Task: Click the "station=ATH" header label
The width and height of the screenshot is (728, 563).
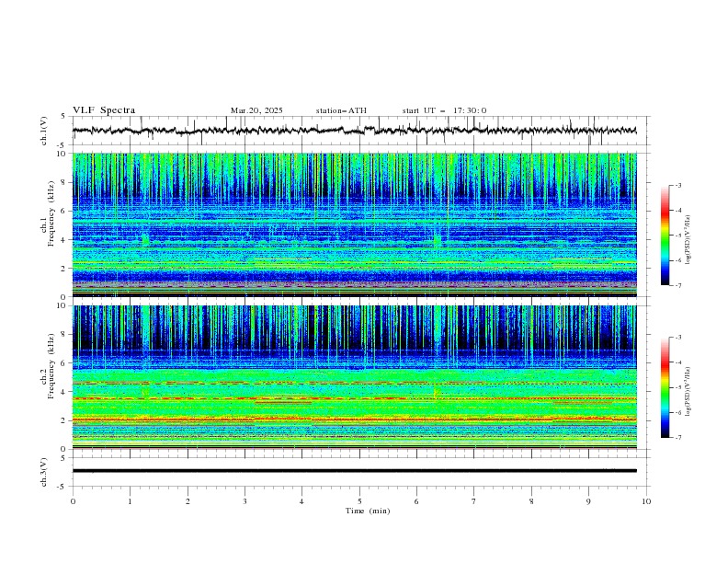Action: (x=341, y=110)
